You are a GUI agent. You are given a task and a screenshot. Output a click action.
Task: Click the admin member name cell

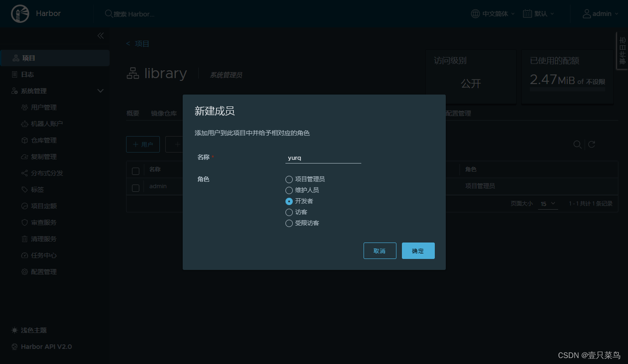(x=158, y=186)
